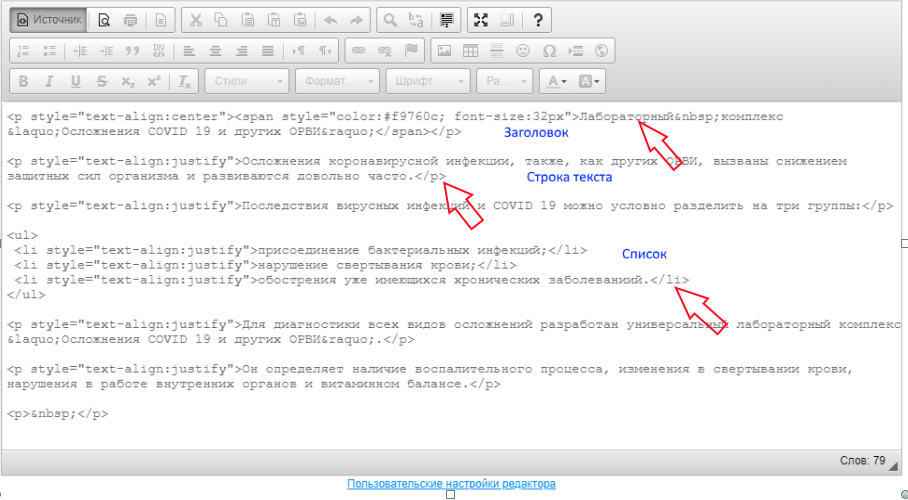
Task: Click the Cut scissors icon
Action: [196, 20]
